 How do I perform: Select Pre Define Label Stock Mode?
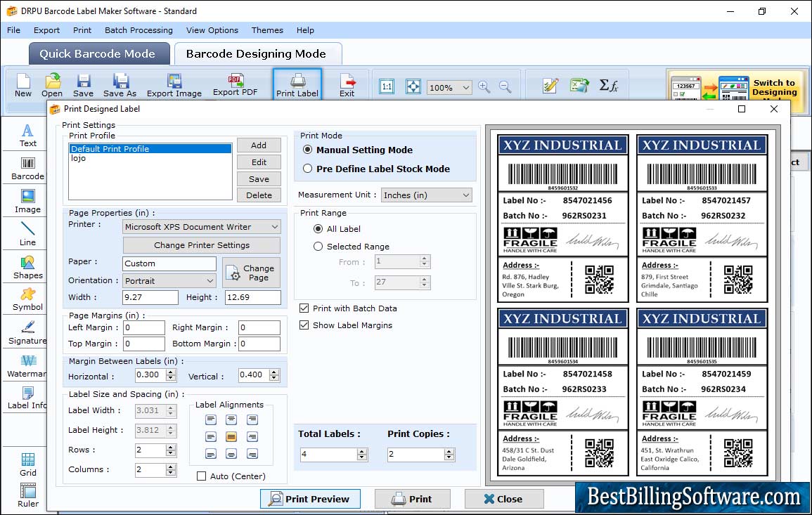pos(308,169)
